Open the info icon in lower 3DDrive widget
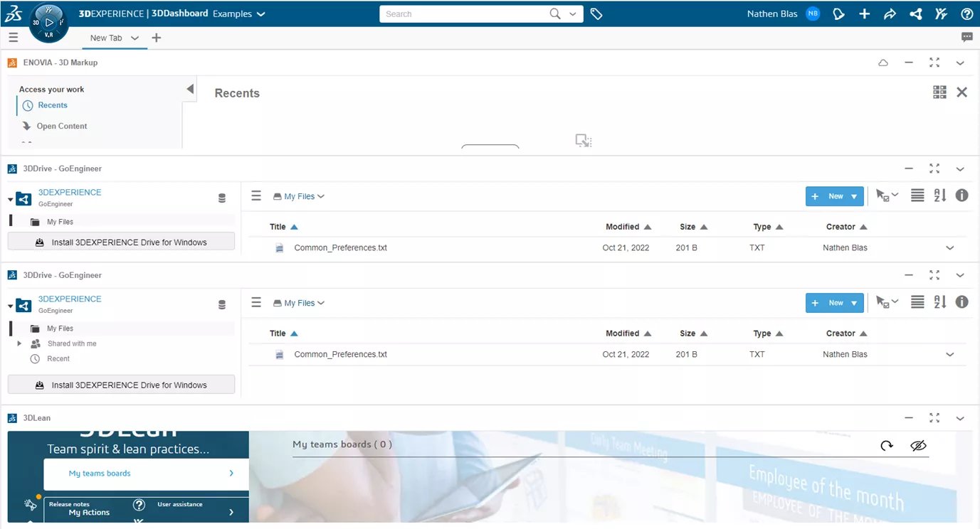This screenshot has width=980, height=529. point(962,302)
